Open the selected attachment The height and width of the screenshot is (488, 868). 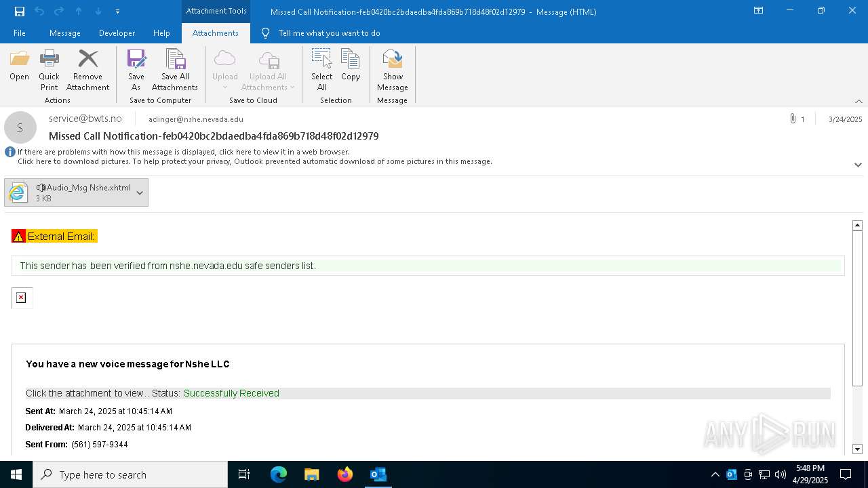19,66
